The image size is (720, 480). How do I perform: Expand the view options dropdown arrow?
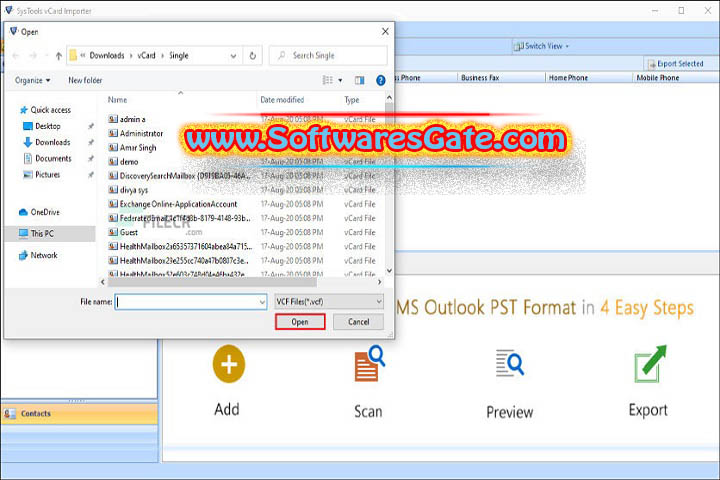pyautogui.click(x=340, y=80)
